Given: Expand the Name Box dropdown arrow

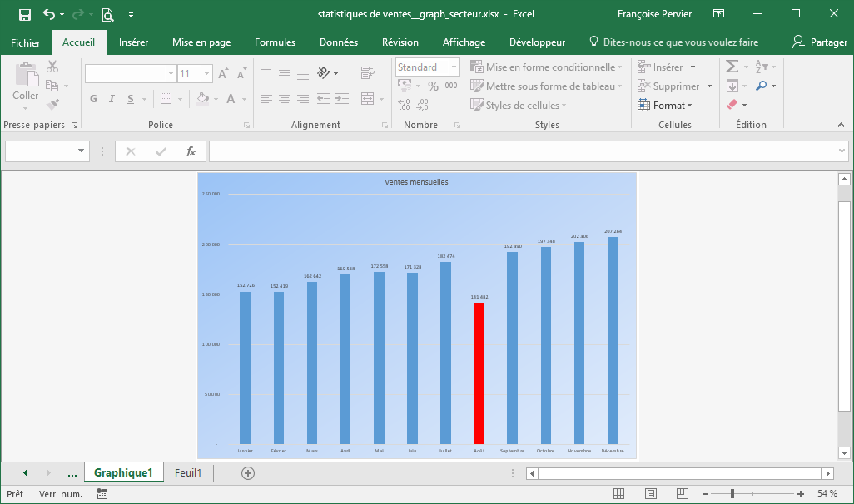Looking at the screenshot, I should click(82, 151).
